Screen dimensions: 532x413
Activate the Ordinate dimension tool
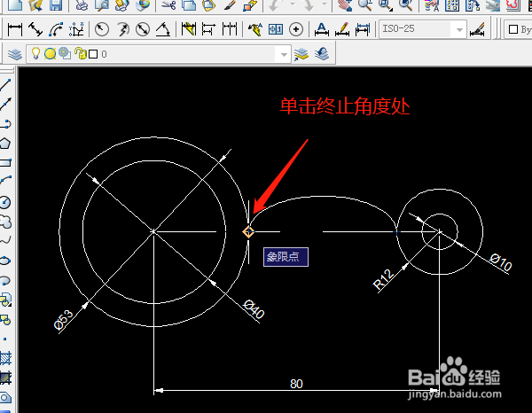pyautogui.click(x=76, y=29)
